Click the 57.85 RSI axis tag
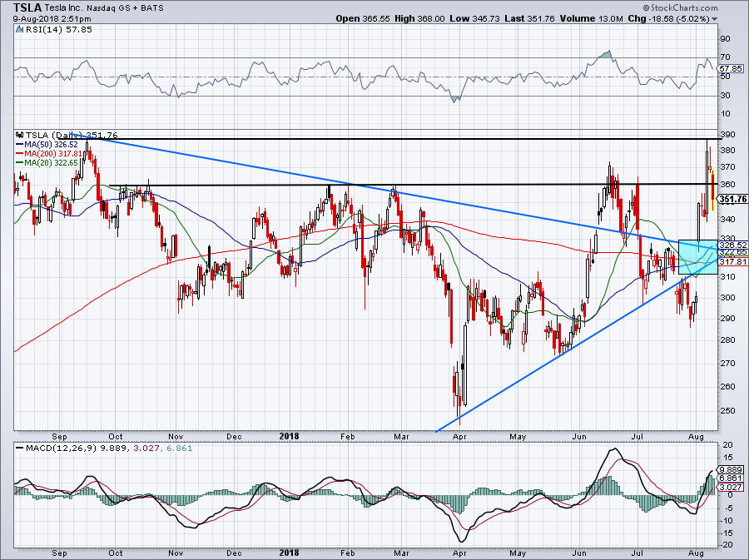Image resolution: width=749 pixels, height=560 pixels. coord(731,69)
